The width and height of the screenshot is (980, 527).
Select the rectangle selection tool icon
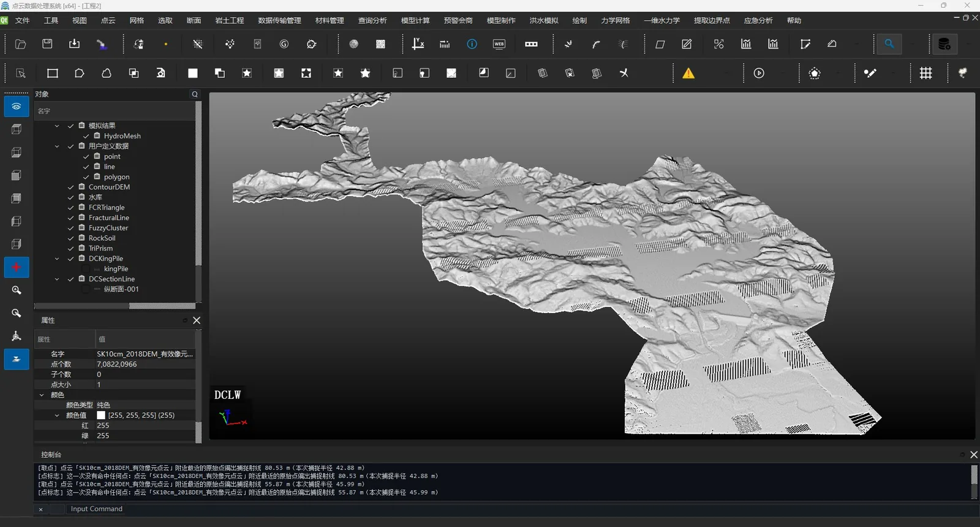pyautogui.click(x=53, y=74)
